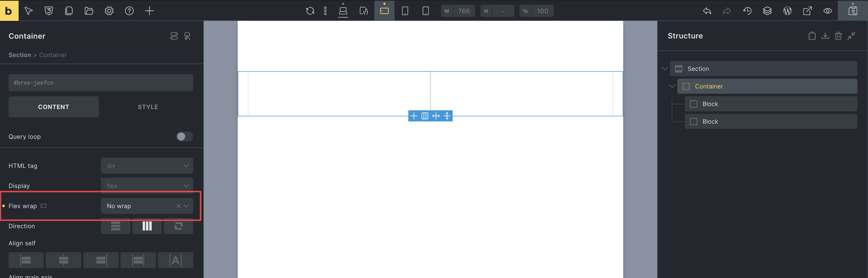Select the first Block item
Screen dimensions: 868x278
(x=771, y=104)
